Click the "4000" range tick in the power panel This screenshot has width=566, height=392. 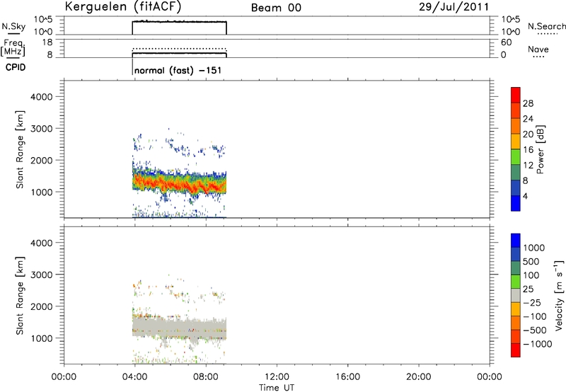point(41,97)
